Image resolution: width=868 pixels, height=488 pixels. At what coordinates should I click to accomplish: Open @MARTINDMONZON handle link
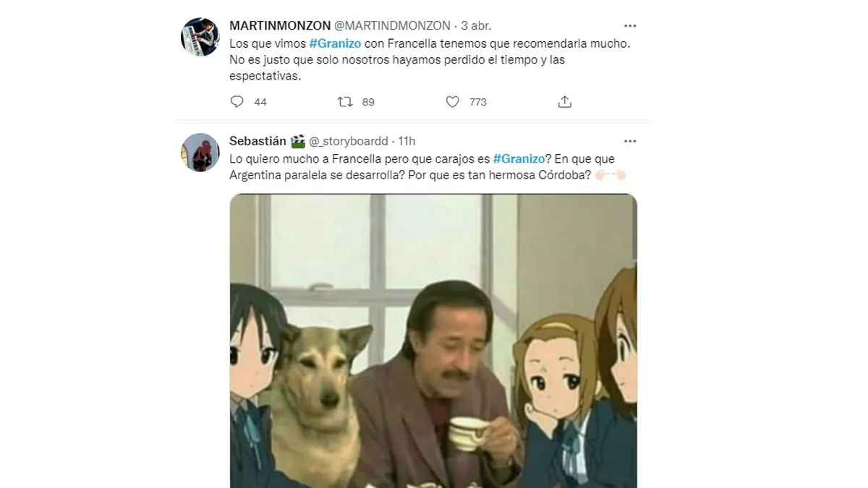coord(391,26)
